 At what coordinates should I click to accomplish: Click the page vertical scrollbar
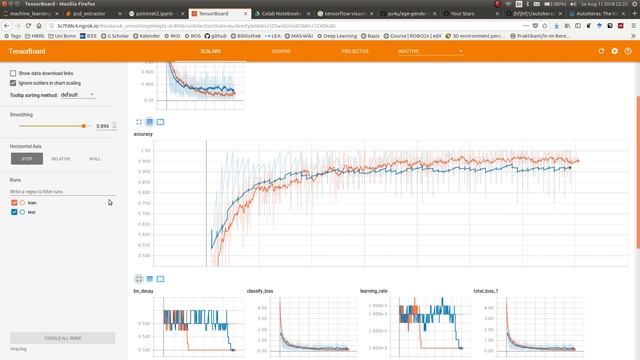pos(638,171)
